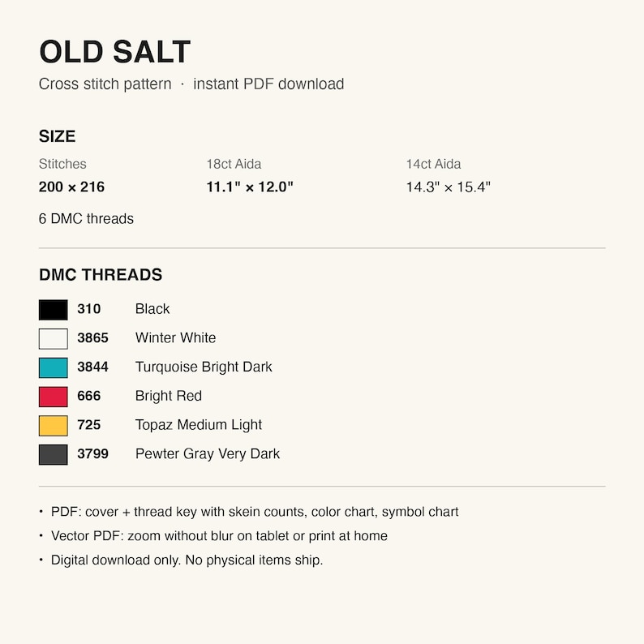
Task: Select the Winter White 3865 swatch
Action: tap(54, 339)
